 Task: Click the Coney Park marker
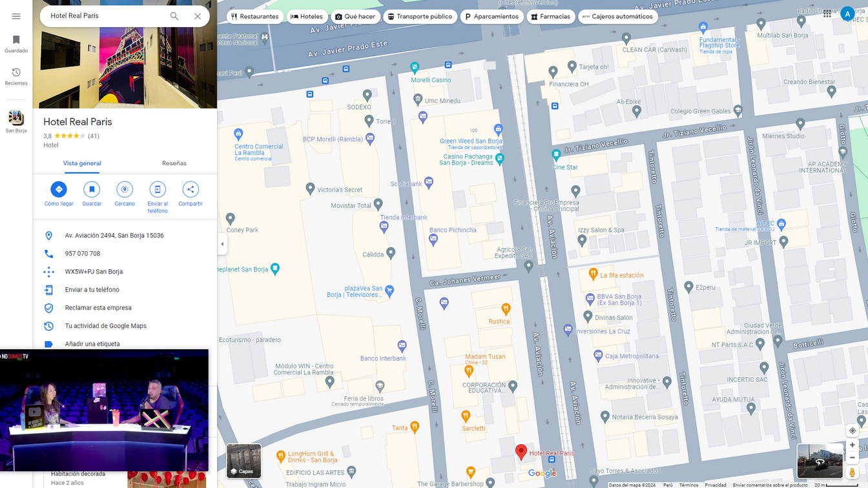(231, 218)
